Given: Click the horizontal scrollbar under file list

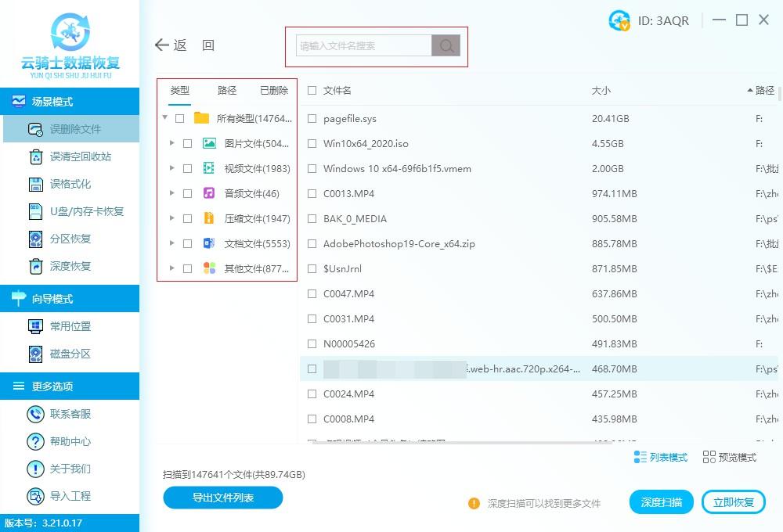Looking at the screenshot, I should (x=462, y=442).
